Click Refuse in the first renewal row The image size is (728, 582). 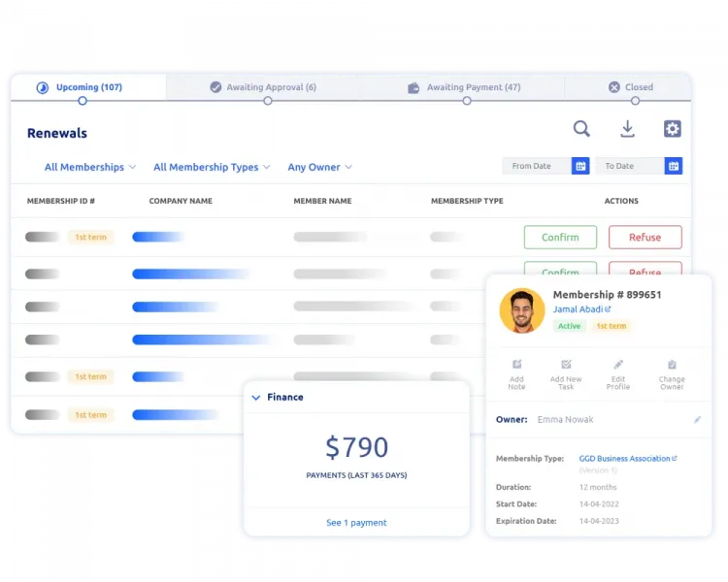(645, 237)
